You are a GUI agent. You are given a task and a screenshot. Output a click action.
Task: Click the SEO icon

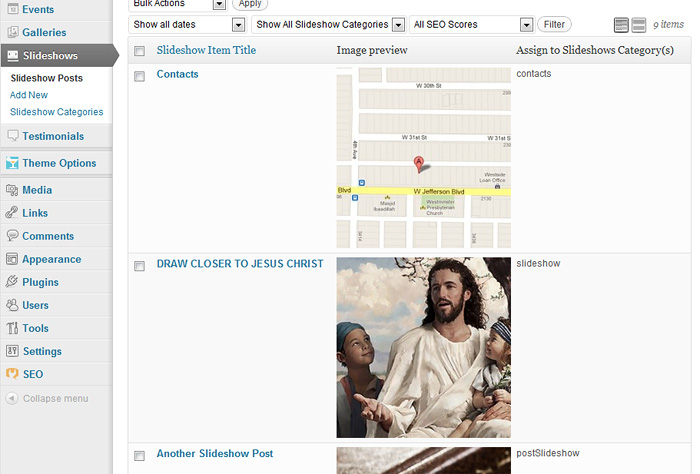point(12,374)
